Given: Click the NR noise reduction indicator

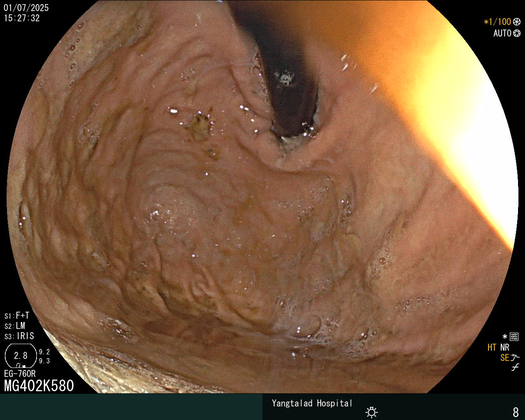Looking at the screenshot, I should 504,347.
